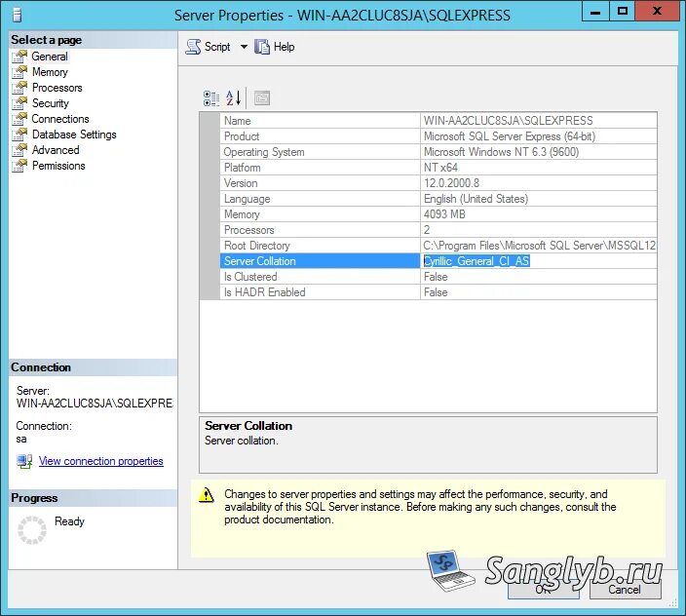Screen dimensions: 686x616
Task: Open the Advanced page
Action: 56,150
